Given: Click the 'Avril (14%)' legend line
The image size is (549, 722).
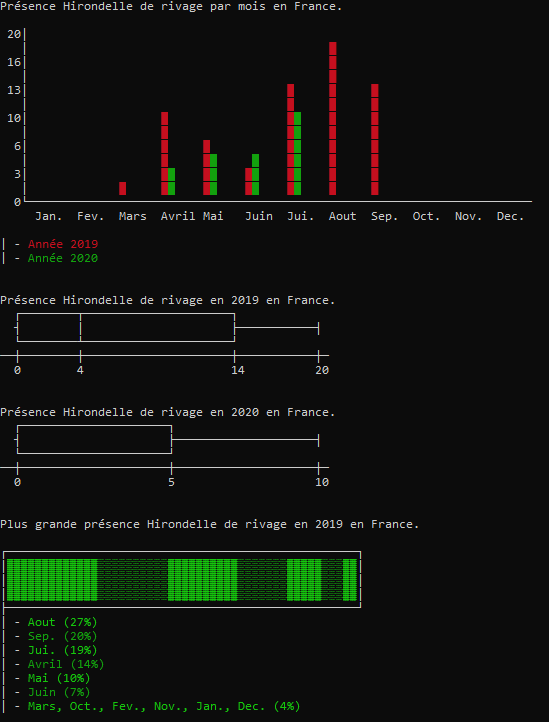Looking at the screenshot, I should (66, 664).
